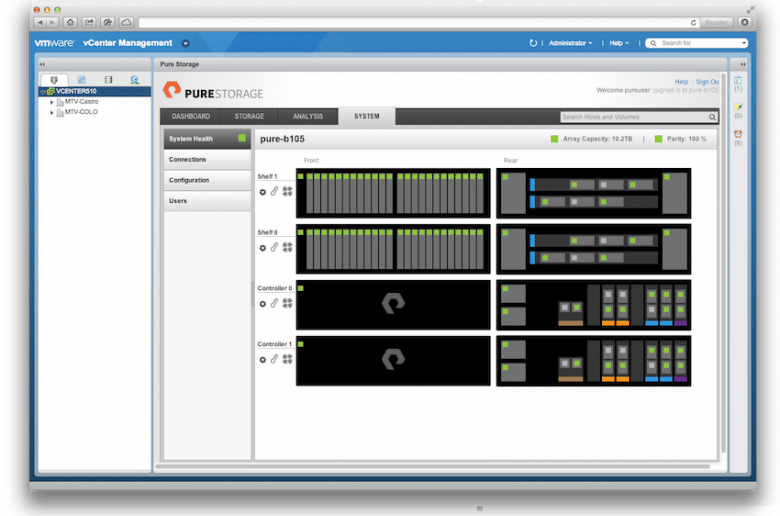This screenshot has width=780, height=516.
Task: Open Shelf 0 gear settings icon
Action: pos(263,248)
